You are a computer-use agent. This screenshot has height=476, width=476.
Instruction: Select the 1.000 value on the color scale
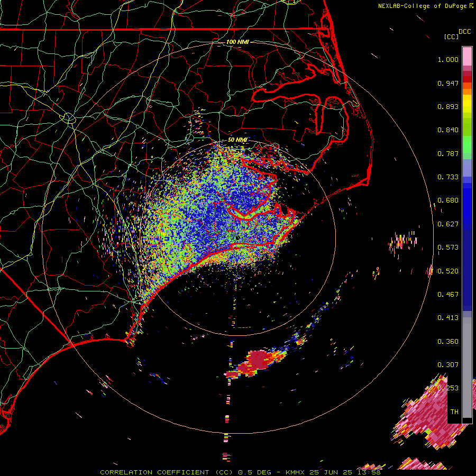(448, 60)
